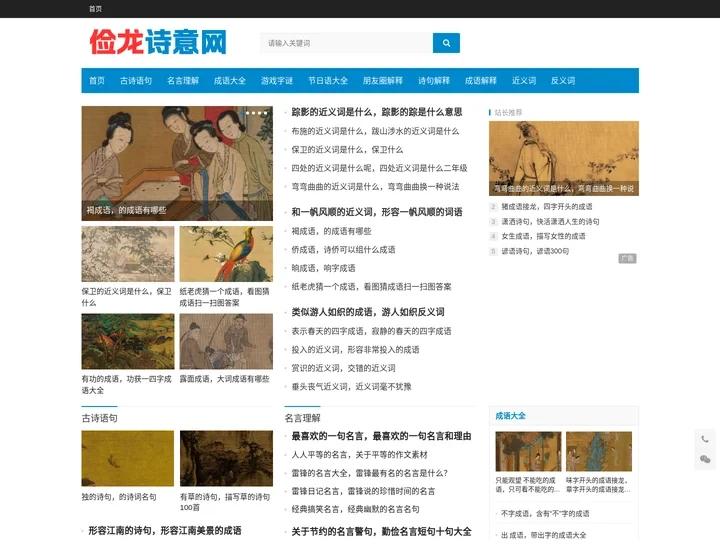Open sidebar item 潇洒诗句，快活潇洒人生的诗句
The height and width of the screenshot is (540, 720).
click(550, 221)
